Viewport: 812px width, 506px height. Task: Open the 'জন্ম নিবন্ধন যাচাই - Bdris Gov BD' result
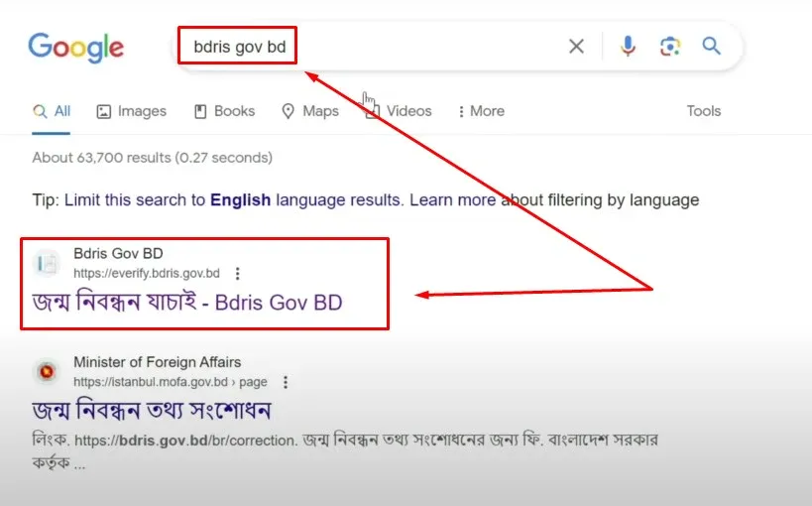click(x=187, y=302)
